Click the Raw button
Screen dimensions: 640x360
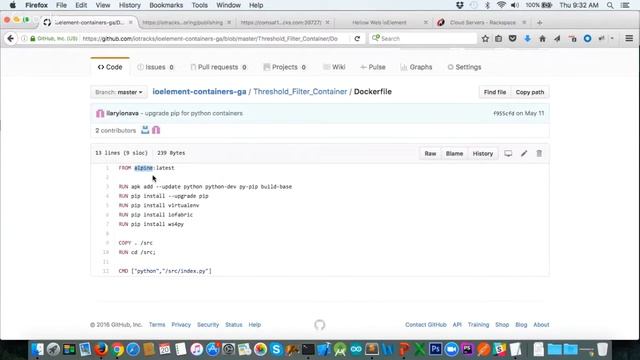click(x=430, y=153)
